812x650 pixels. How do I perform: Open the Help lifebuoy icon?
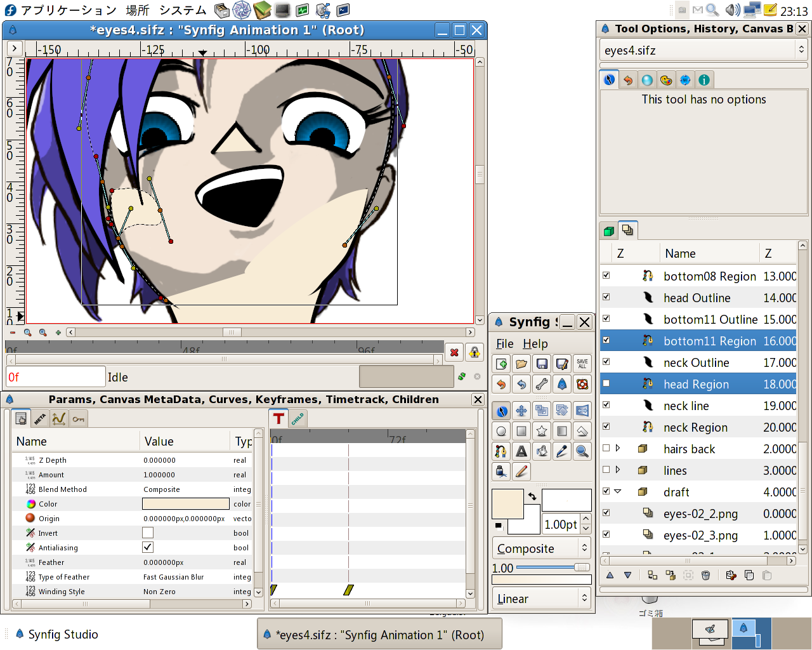pyautogui.click(x=582, y=384)
